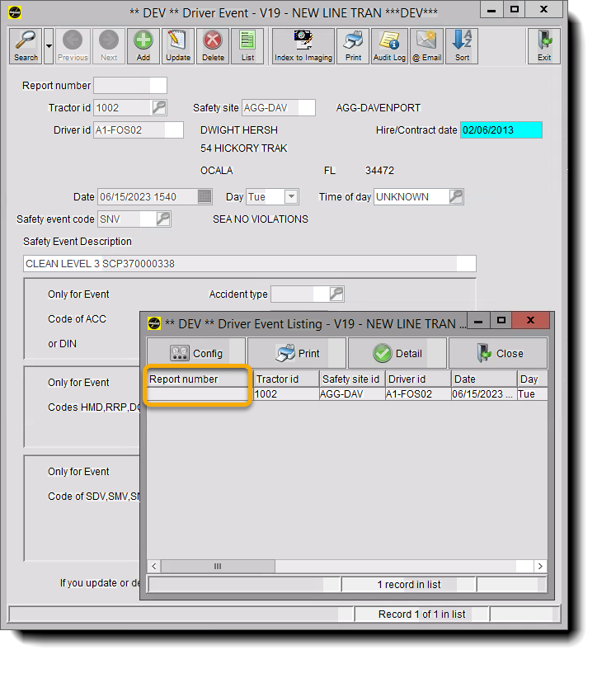Click the Driver id field A1-FOS02
Screen dimensions: 616x678
coord(139,129)
